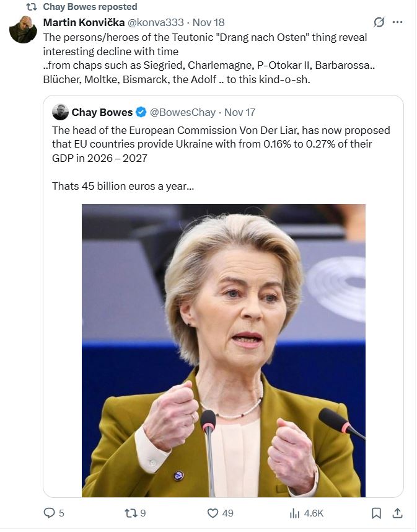Repost this tweet using the retweet icon

point(130,513)
